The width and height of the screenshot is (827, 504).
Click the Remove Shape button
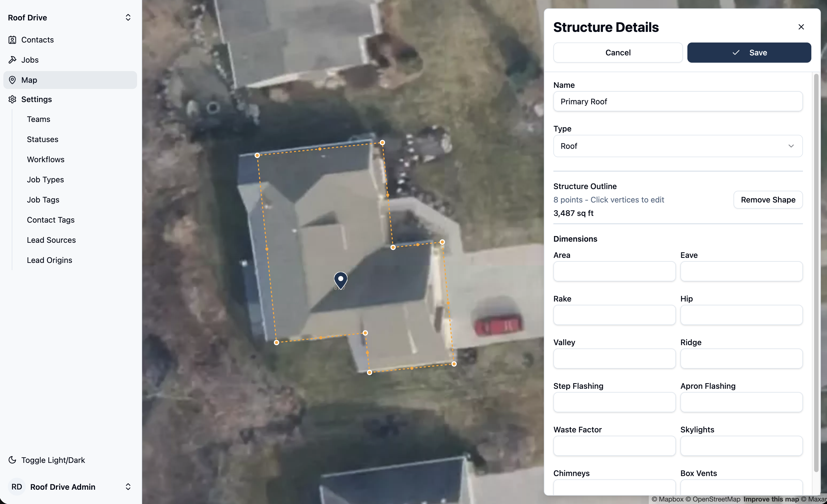click(x=768, y=200)
